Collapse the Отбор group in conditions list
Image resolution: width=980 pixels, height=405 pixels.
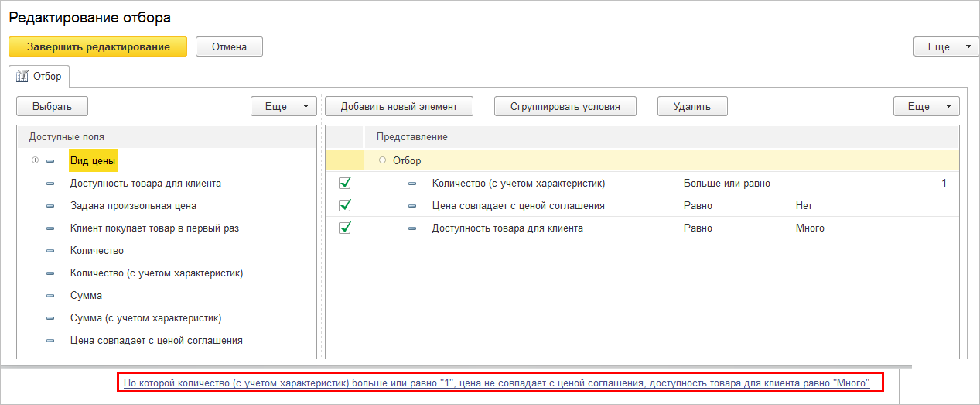[x=382, y=160]
